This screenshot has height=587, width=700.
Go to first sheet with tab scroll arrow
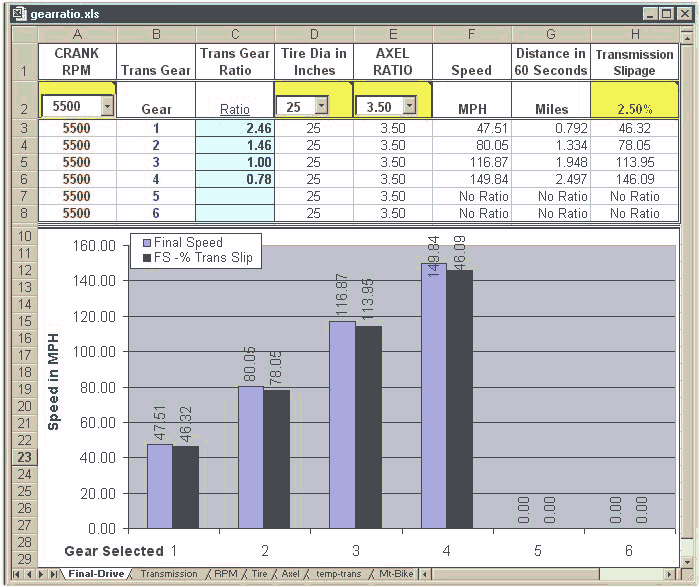point(17,574)
